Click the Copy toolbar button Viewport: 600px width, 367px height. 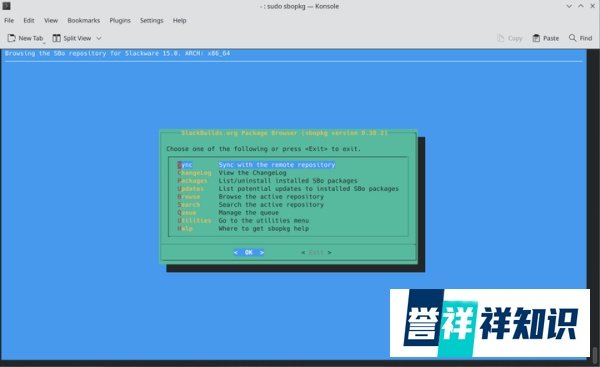[510, 38]
